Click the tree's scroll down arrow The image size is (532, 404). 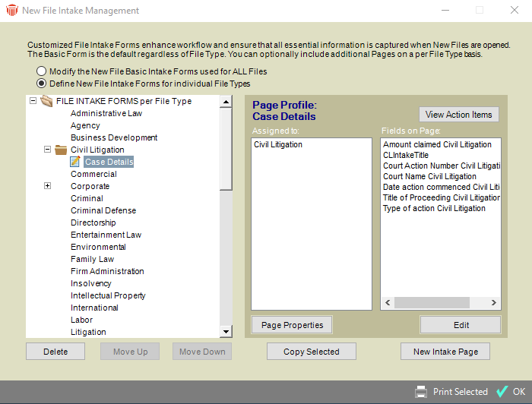[x=225, y=332]
